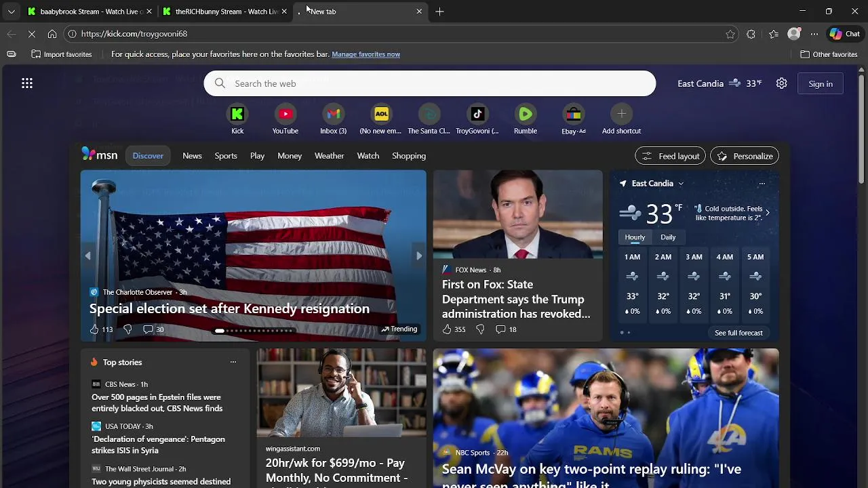Switch weather card to Daily view
The width and height of the screenshot is (868, 488).
668,237
